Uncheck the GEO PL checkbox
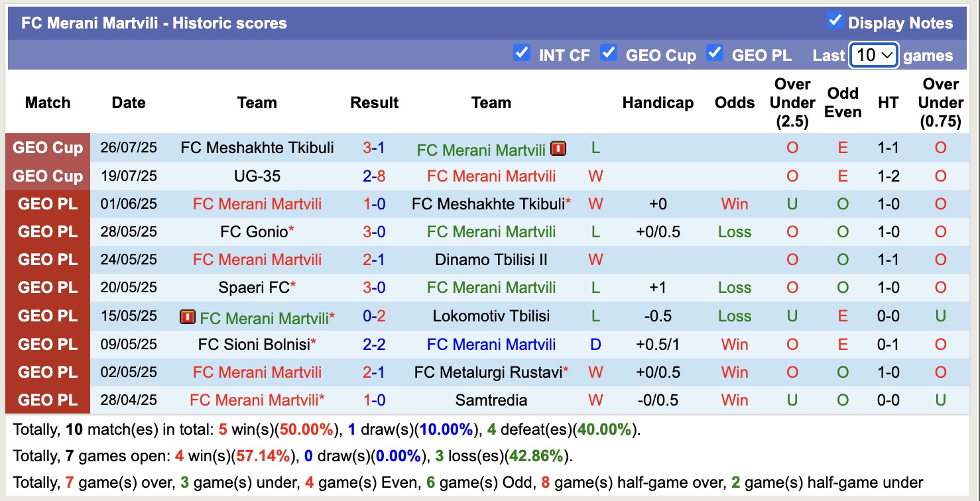Screen dimensions: 980x501 tap(715, 52)
